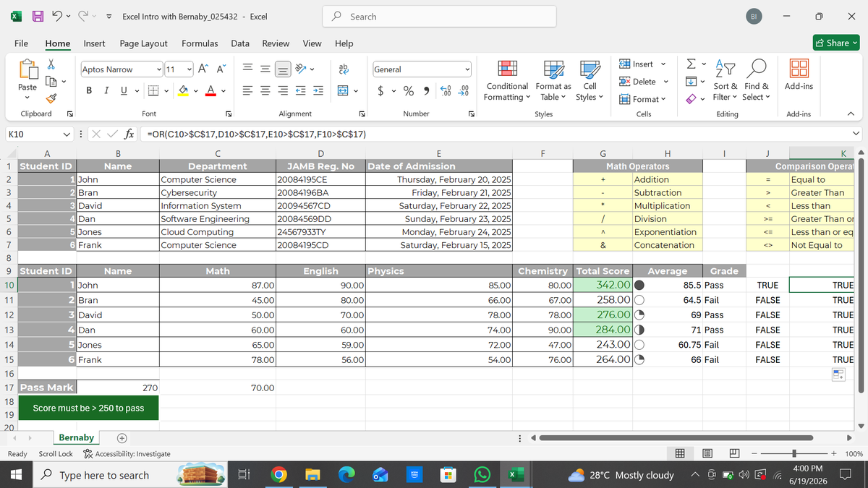
Task: Click the Format Painter brush icon
Action: point(51,97)
